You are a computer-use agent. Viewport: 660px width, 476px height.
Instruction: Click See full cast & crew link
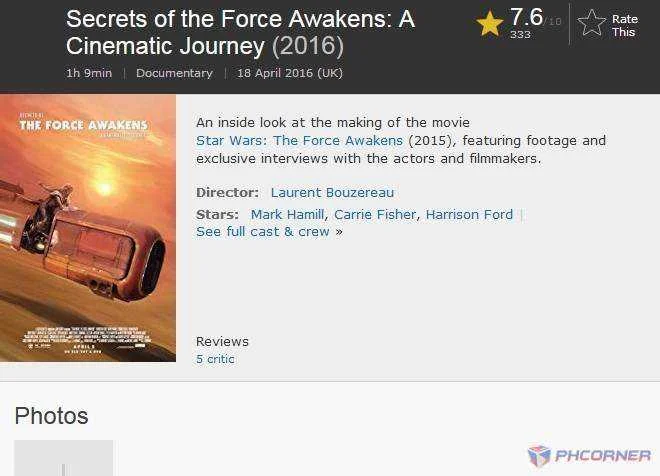coord(269,231)
